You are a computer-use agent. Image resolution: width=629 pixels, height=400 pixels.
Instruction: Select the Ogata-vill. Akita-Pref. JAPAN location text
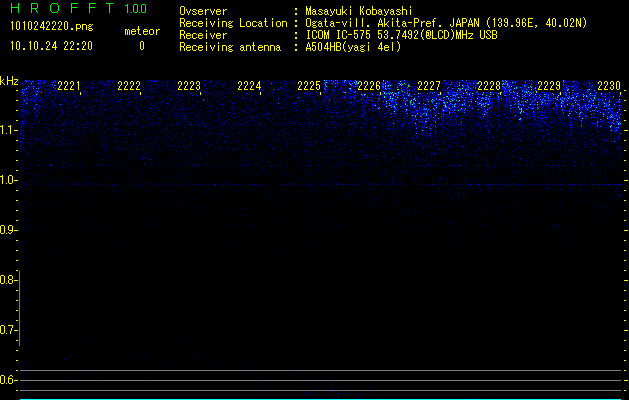pyautogui.click(x=446, y=23)
